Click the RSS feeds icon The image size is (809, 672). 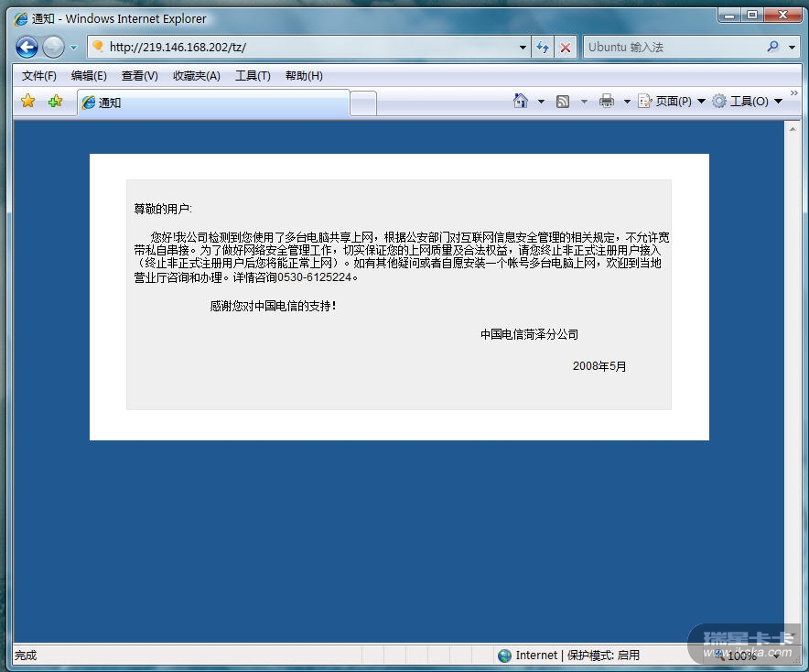563,101
